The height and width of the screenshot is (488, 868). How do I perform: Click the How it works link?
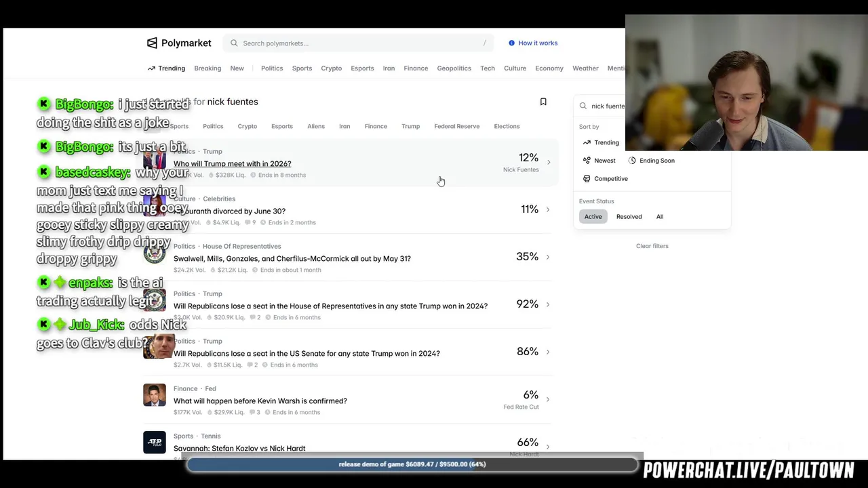[x=538, y=43]
